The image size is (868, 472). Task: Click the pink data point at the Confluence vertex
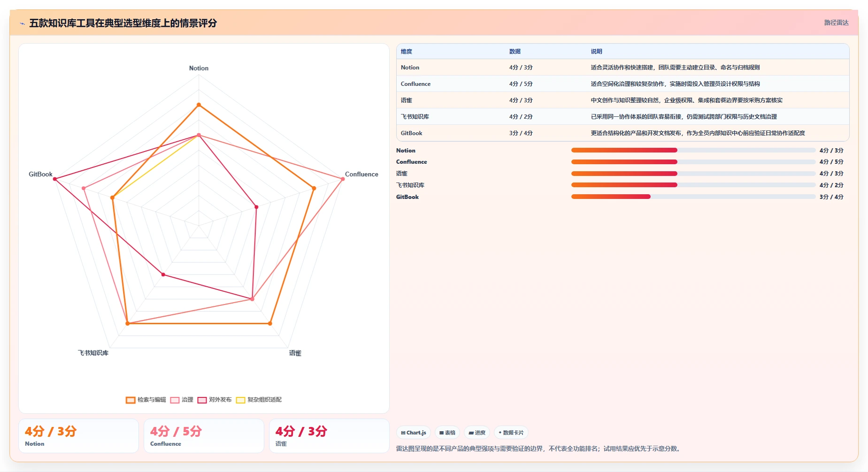click(x=343, y=179)
